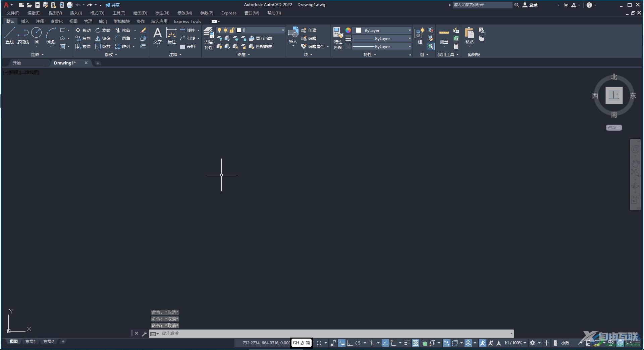Select the 圆弧 (Arc) tool
Image resolution: width=644 pixels, height=350 pixels.
51,36
